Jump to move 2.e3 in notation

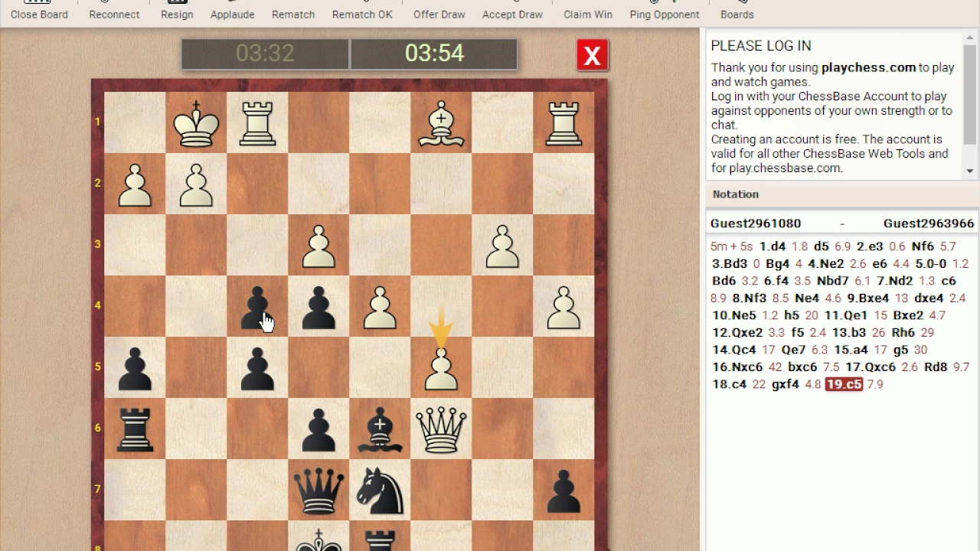point(870,246)
